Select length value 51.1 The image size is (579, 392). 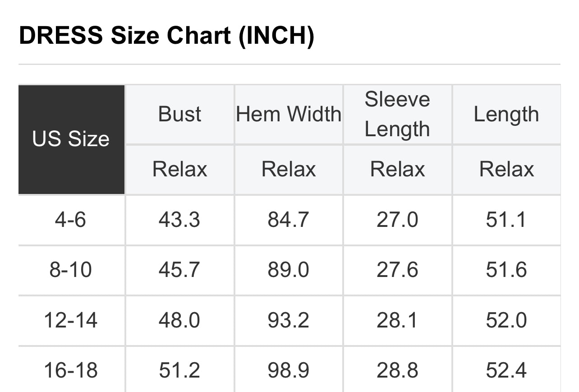[x=506, y=220]
